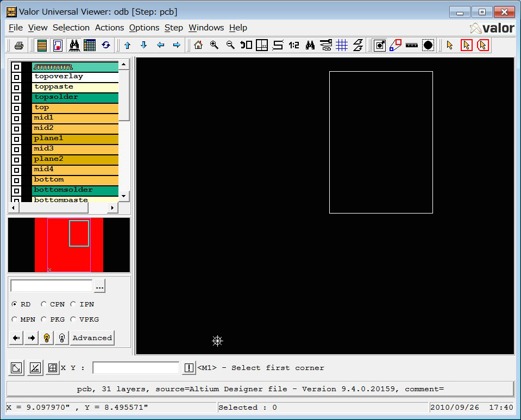Open the Actions menu
Viewport: 521px width, 420px height.
pos(109,28)
